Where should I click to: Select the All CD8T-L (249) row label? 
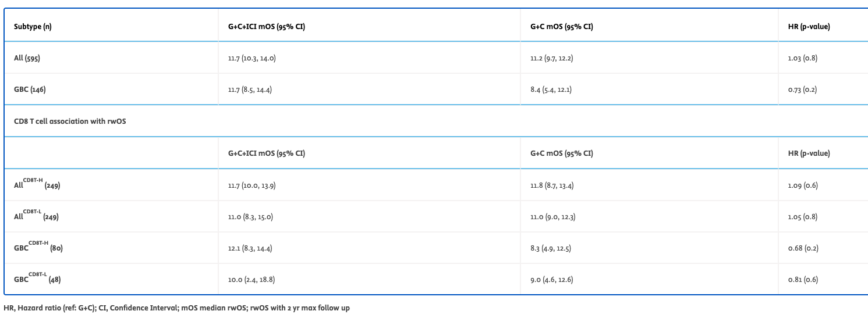(36, 217)
